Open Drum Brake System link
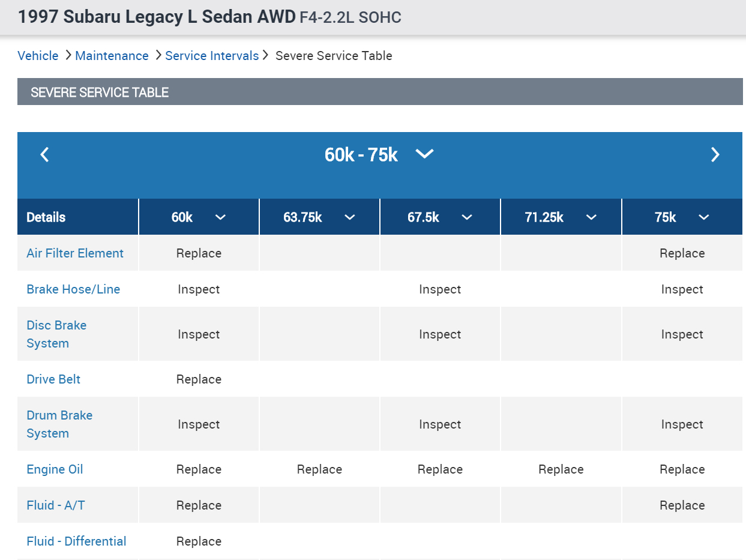The width and height of the screenshot is (746, 560). [x=59, y=424]
